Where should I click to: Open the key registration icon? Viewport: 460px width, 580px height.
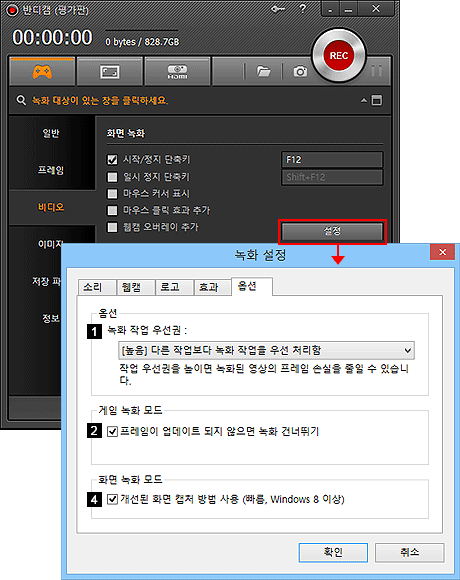tap(277, 9)
